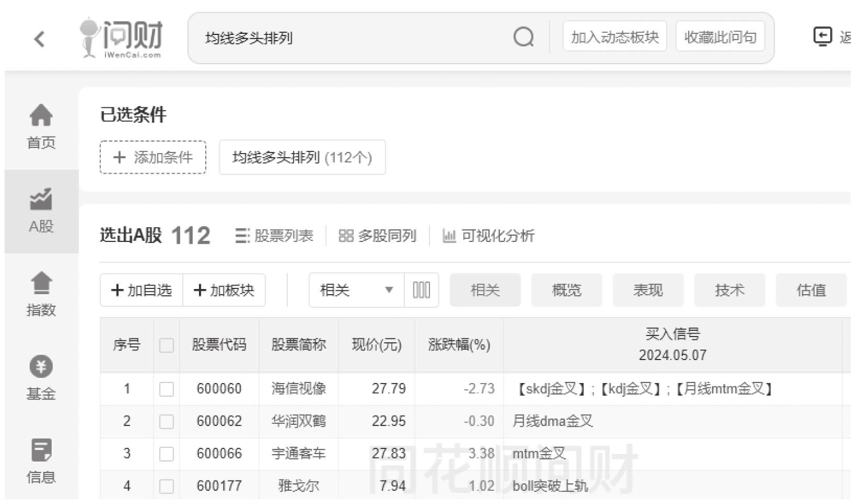Tick the select-all checkbox in table header
Viewport: 856px width, 504px height.
[166, 345]
